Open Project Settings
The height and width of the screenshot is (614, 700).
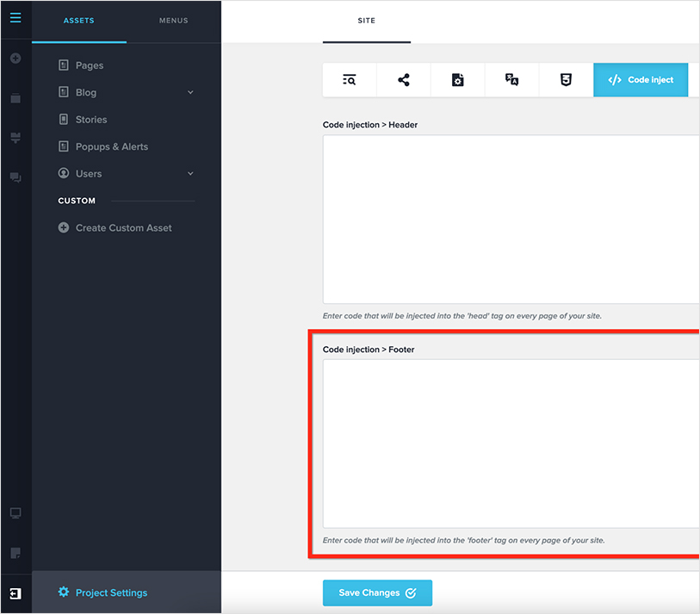point(102,592)
